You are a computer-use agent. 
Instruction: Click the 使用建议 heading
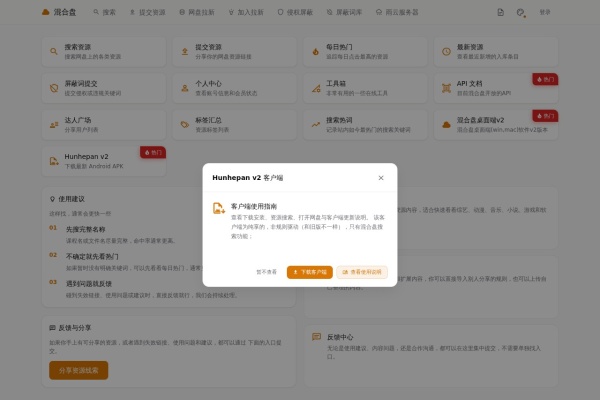tap(71, 199)
